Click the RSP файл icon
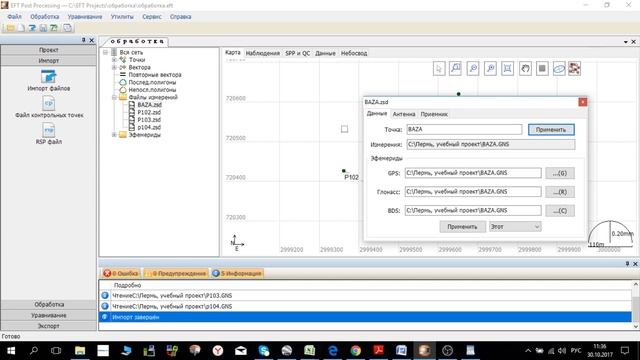 [49, 131]
